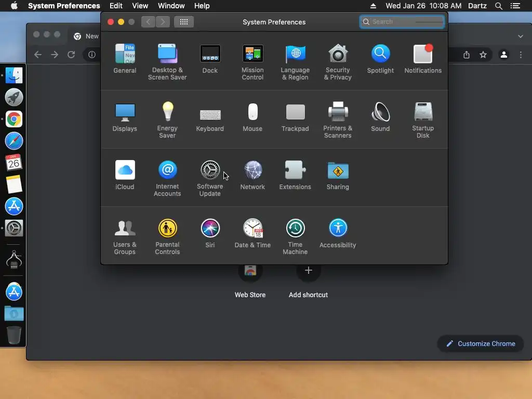Screen dimensions: 532x399
Task: Click the back arrow in System Preferences
Action: [x=148, y=22]
